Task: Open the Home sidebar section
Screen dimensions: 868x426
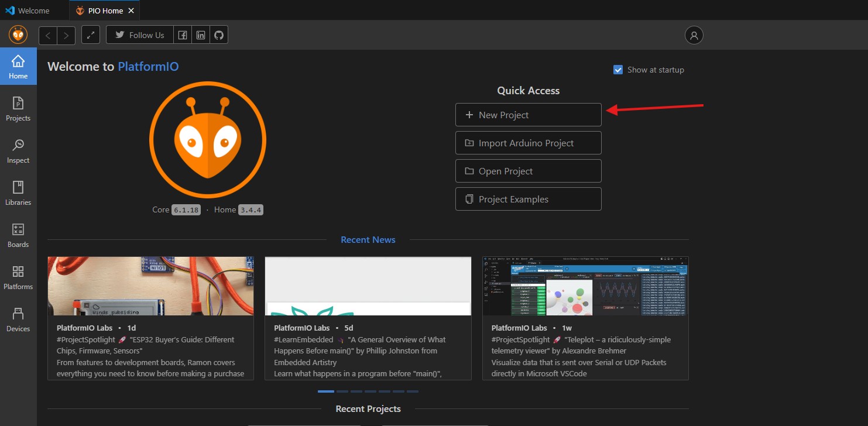Action: (18, 67)
